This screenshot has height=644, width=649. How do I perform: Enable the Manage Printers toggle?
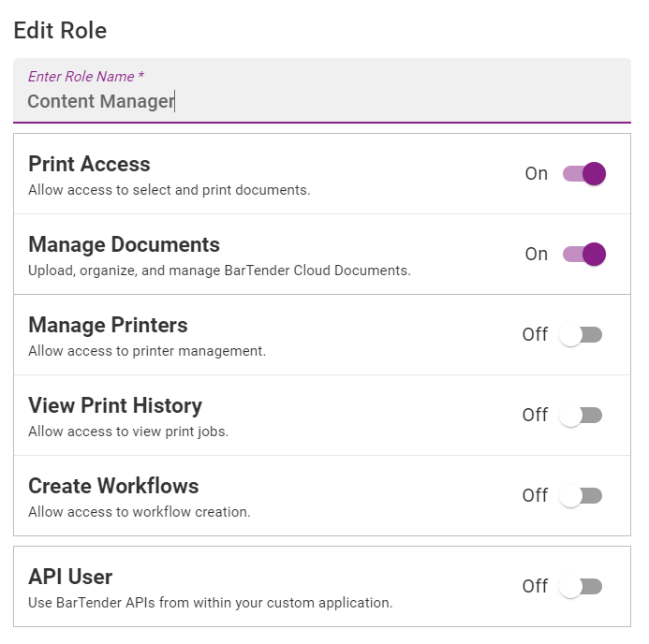click(581, 334)
